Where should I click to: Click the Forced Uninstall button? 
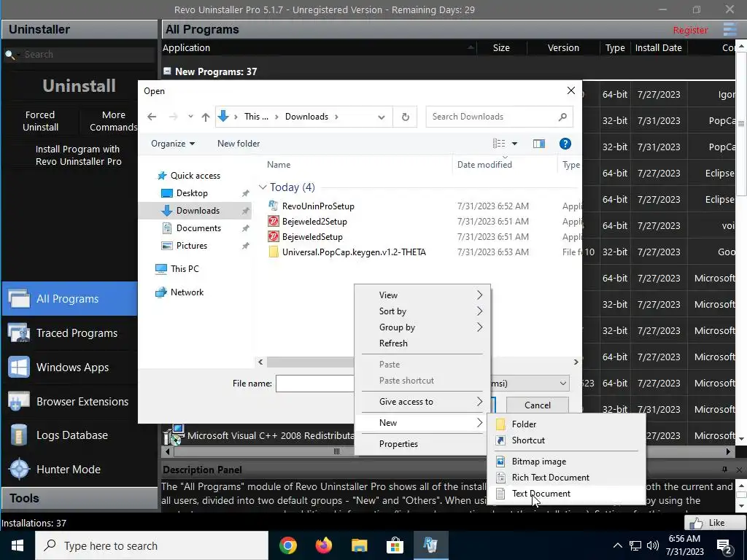pyautogui.click(x=41, y=121)
